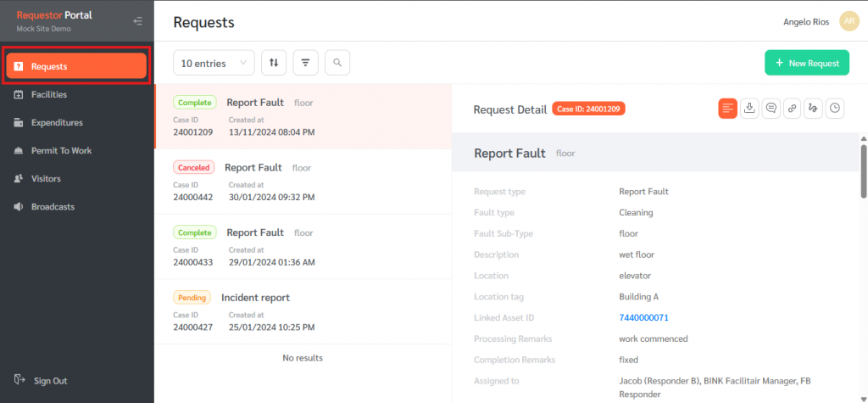Open linked asset ID 7440000071

643,317
